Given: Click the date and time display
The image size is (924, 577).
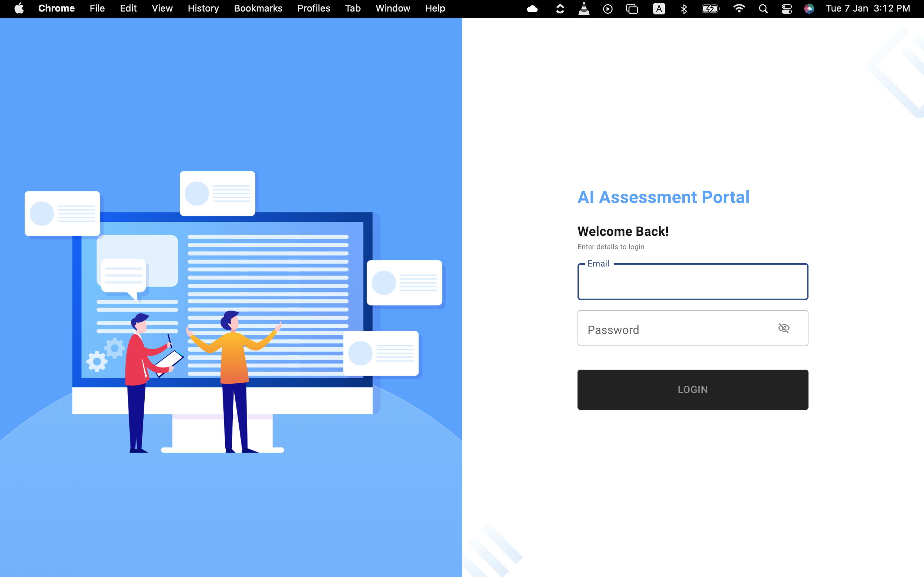Looking at the screenshot, I should (867, 8).
